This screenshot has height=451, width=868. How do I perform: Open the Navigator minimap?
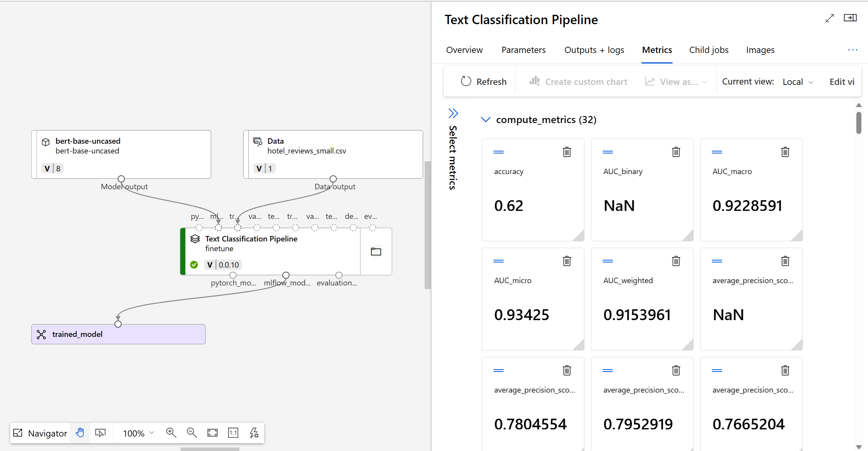(40, 433)
